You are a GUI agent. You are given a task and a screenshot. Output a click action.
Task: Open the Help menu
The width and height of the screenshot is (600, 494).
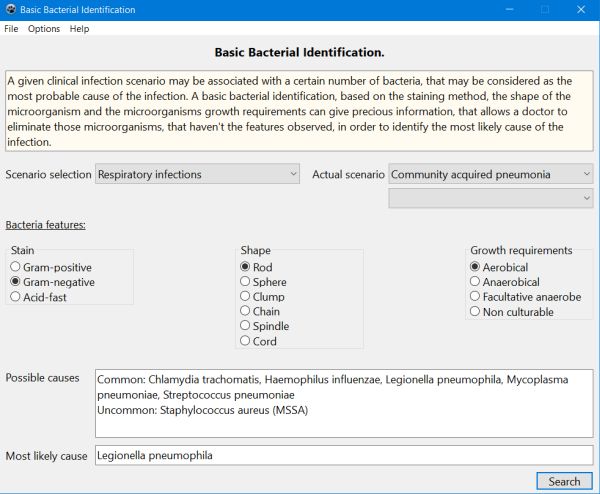pos(79,29)
